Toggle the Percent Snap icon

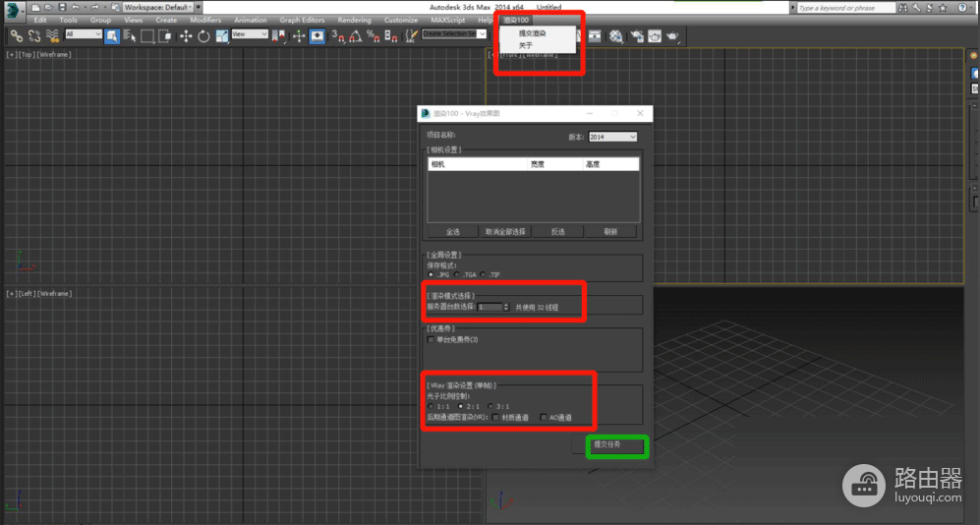tap(374, 36)
